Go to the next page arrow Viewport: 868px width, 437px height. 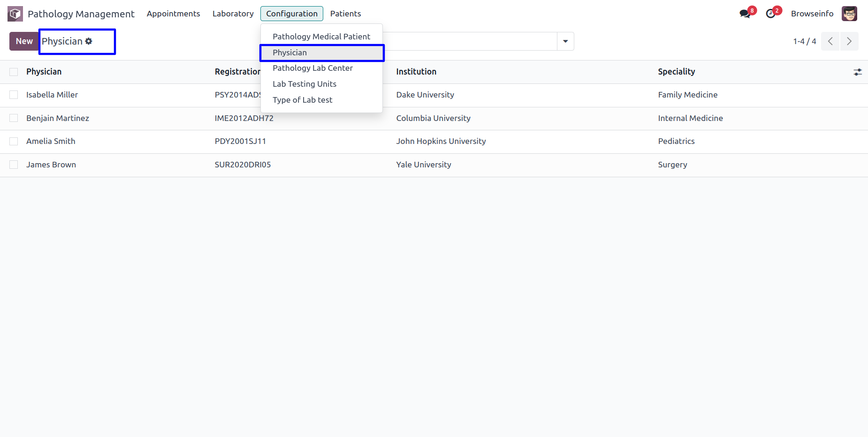[849, 41]
